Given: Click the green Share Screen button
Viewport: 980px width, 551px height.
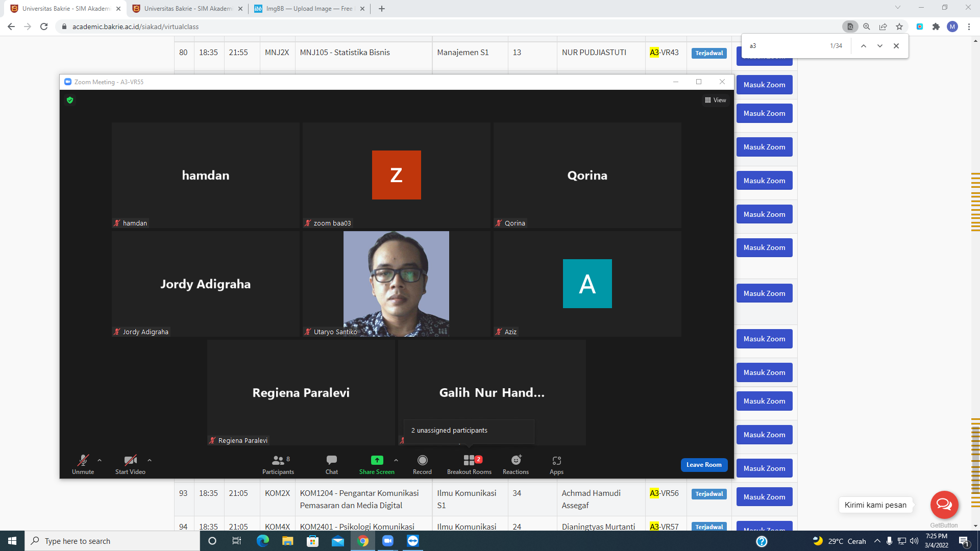Looking at the screenshot, I should 377,464.
